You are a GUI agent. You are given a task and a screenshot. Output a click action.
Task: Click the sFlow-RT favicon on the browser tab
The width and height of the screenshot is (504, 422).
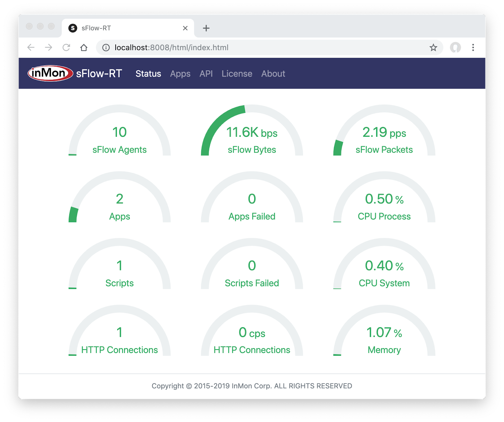(x=73, y=28)
